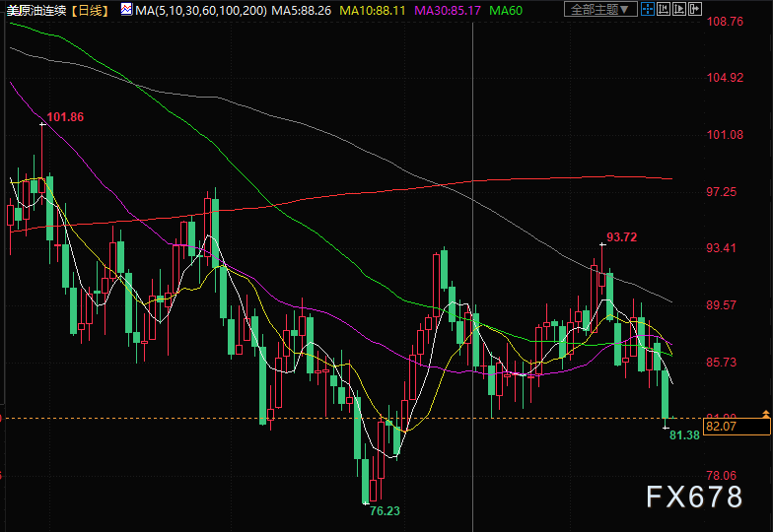Toggle the blue crosshair cursor icon
Image resolution: width=773 pixels, height=532 pixels.
648,9
